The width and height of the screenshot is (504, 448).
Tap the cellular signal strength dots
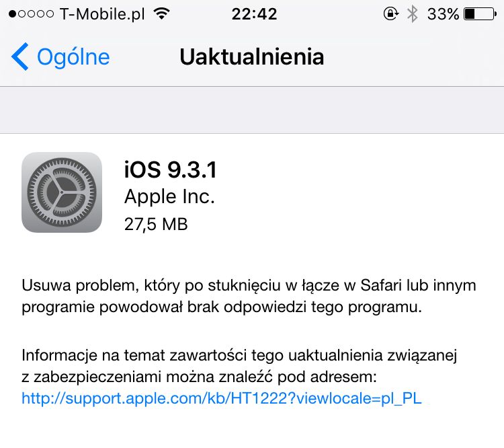point(31,14)
